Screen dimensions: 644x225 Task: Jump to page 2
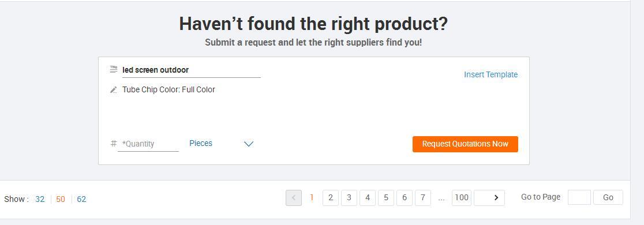pyautogui.click(x=331, y=198)
